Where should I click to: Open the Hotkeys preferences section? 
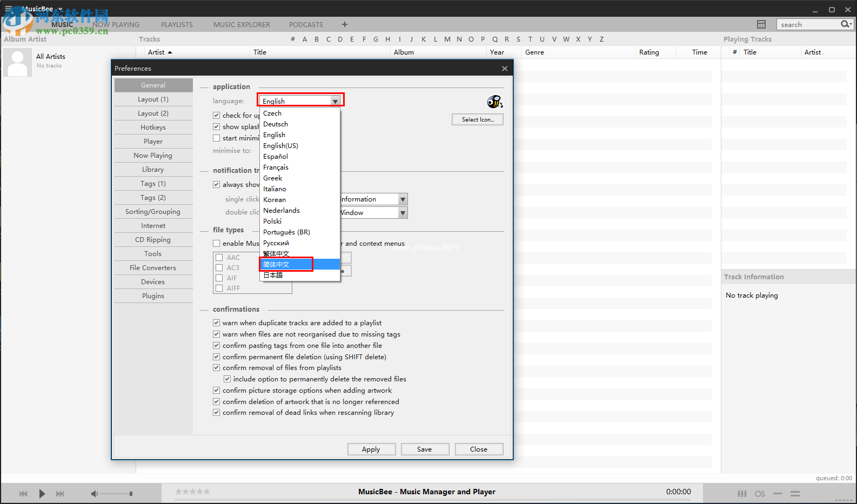153,127
